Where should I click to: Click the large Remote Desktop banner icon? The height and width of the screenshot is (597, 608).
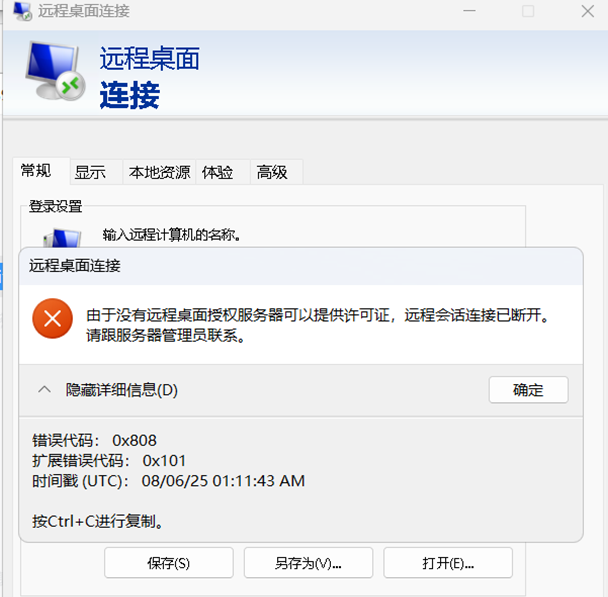[55, 71]
